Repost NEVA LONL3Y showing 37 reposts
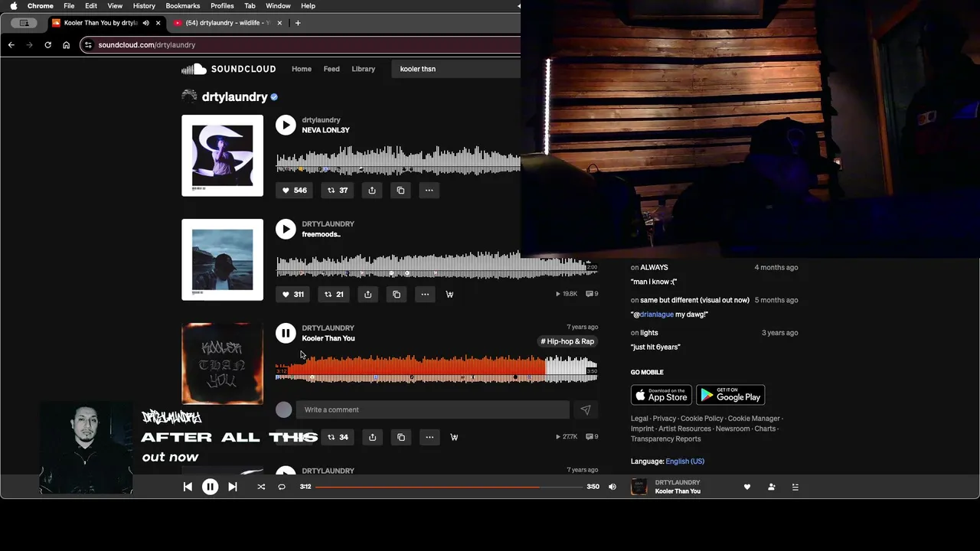Screen dimensions: 980x551 tap(338, 191)
